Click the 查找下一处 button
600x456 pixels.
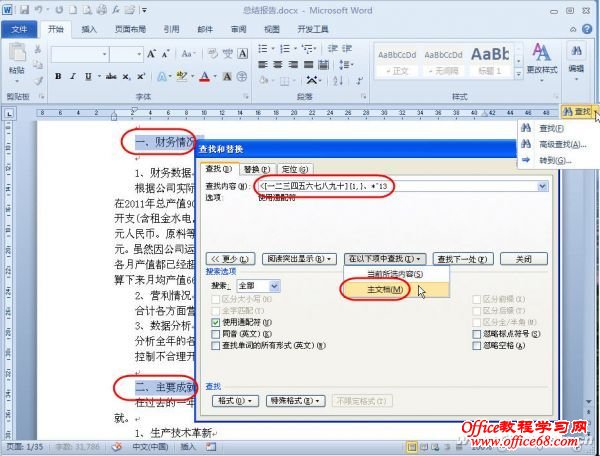pos(463,259)
